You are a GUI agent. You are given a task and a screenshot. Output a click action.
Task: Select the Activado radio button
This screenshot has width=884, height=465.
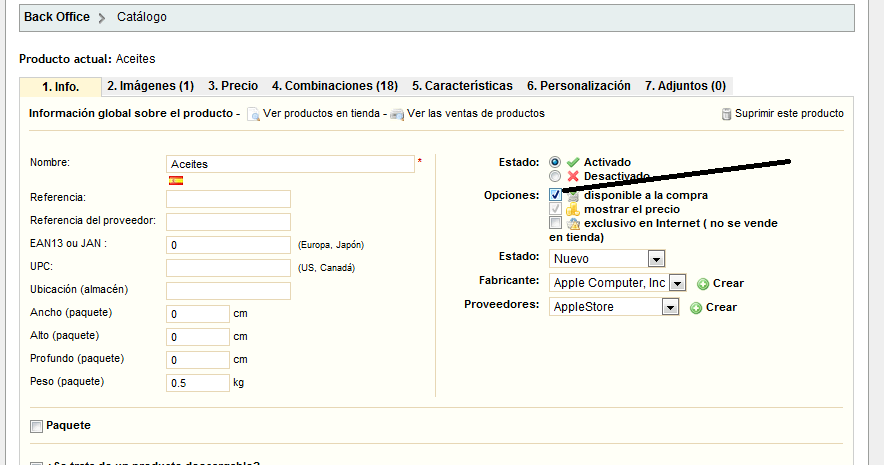tap(555, 162)
